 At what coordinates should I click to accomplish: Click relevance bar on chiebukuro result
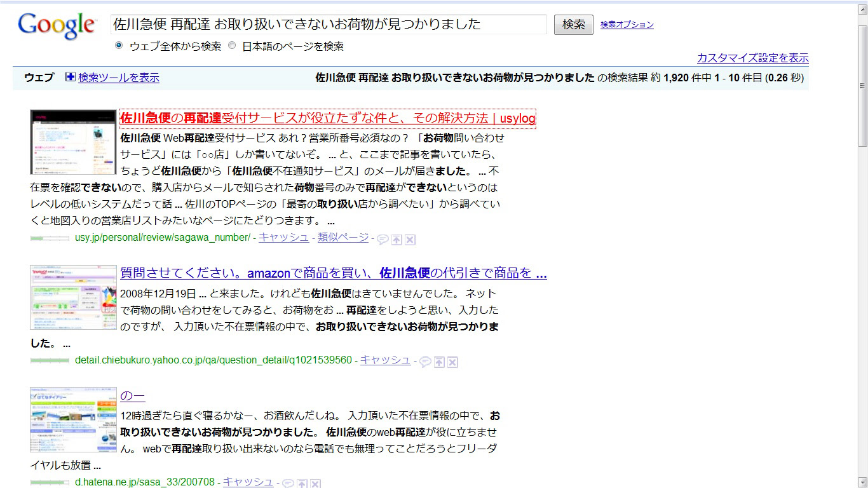pos(50,361)
